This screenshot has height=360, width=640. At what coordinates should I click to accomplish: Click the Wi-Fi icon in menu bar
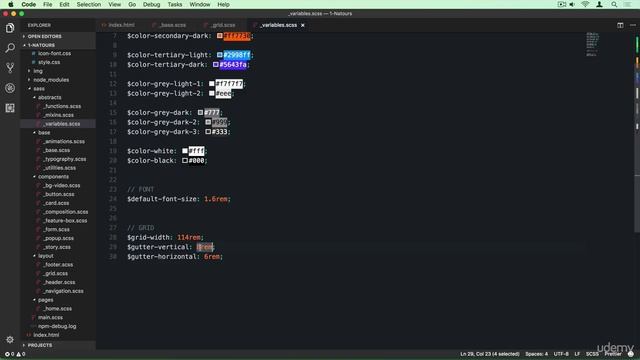point(585,4)
